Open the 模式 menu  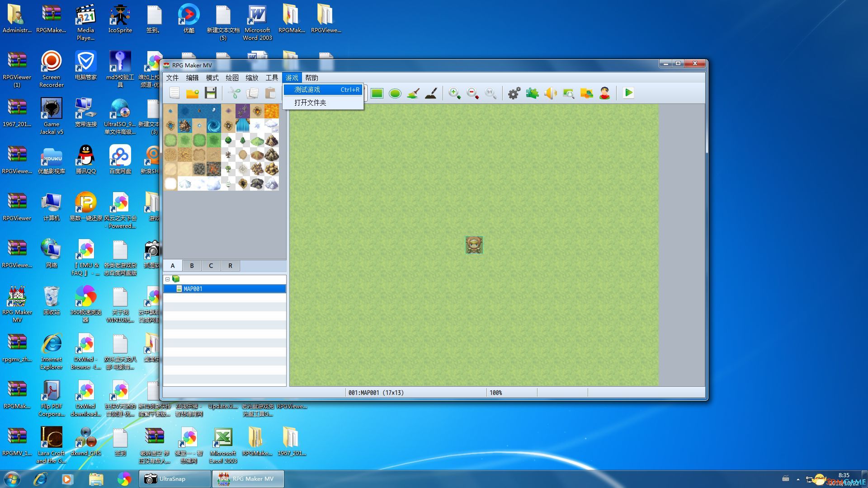click(x=212, y=78)
